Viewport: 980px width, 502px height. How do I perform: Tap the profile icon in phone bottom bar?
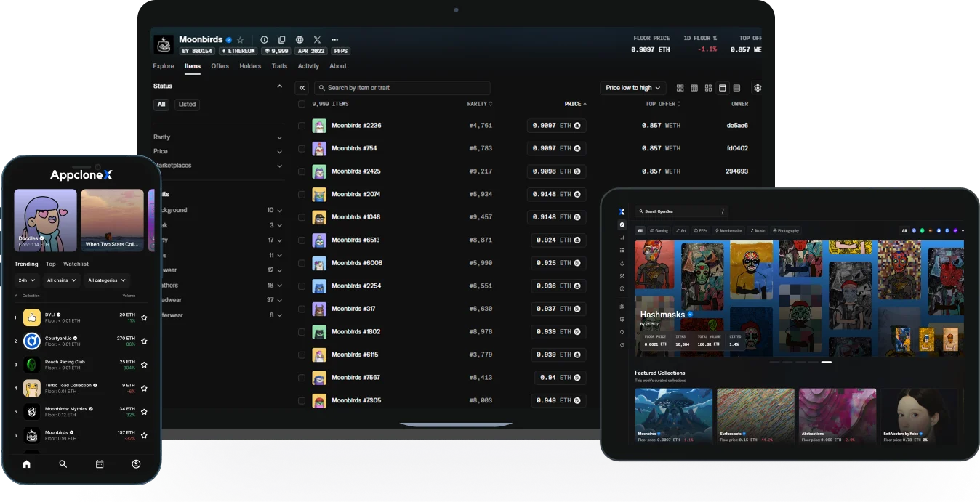[136, 463]
